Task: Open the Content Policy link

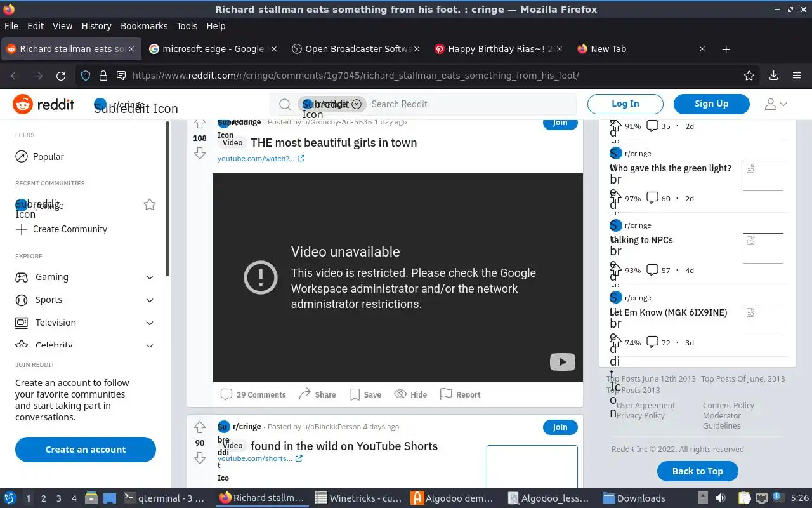Action: tap(728, 406)
